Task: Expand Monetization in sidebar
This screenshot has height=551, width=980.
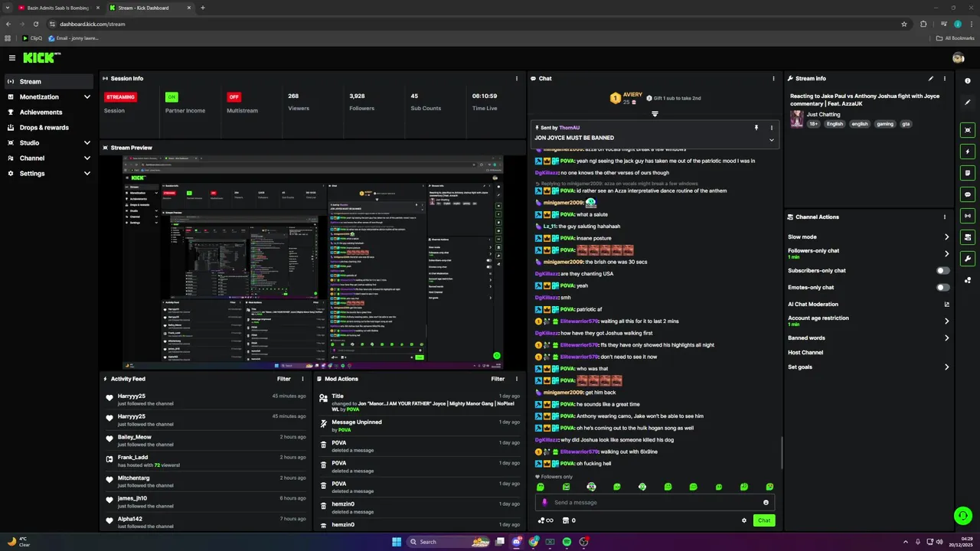Action: (87, 97)
